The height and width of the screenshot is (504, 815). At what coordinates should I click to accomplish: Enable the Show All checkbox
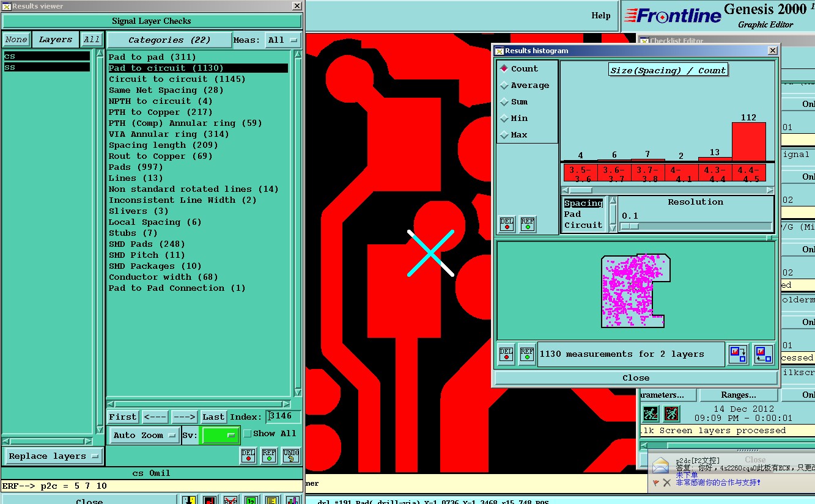(248, 433)
